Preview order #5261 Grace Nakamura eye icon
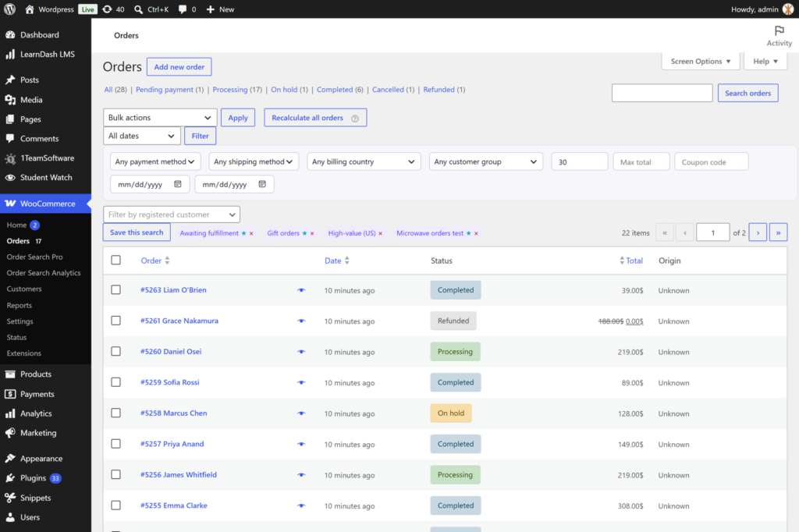Image resolution: width=799 pixels, height=532 pixels. [x=301, y=321]
